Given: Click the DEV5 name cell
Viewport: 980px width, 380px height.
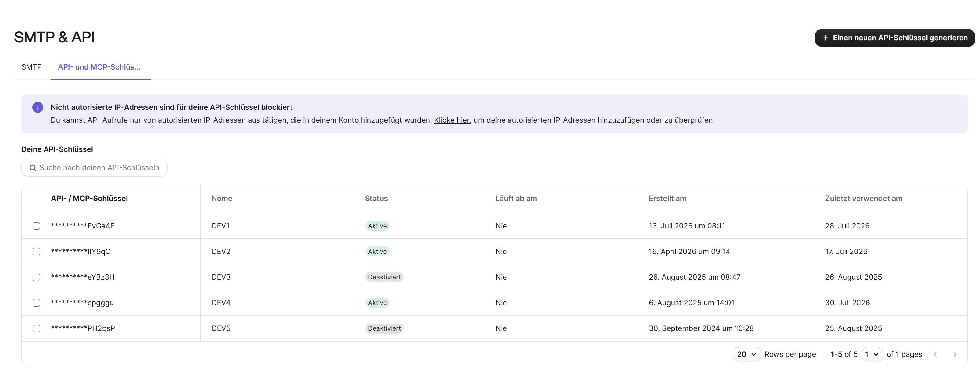Looking at the screenshot, I should 221,328.
